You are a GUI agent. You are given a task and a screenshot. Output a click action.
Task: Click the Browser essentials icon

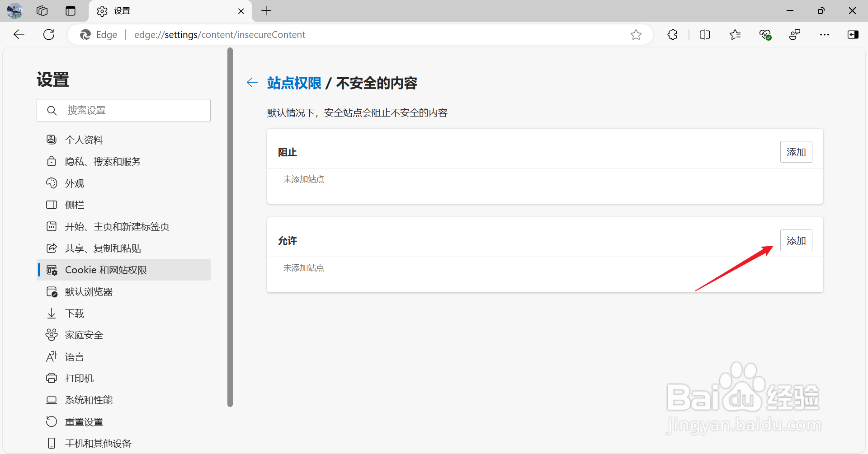click(x=765, y=34)
